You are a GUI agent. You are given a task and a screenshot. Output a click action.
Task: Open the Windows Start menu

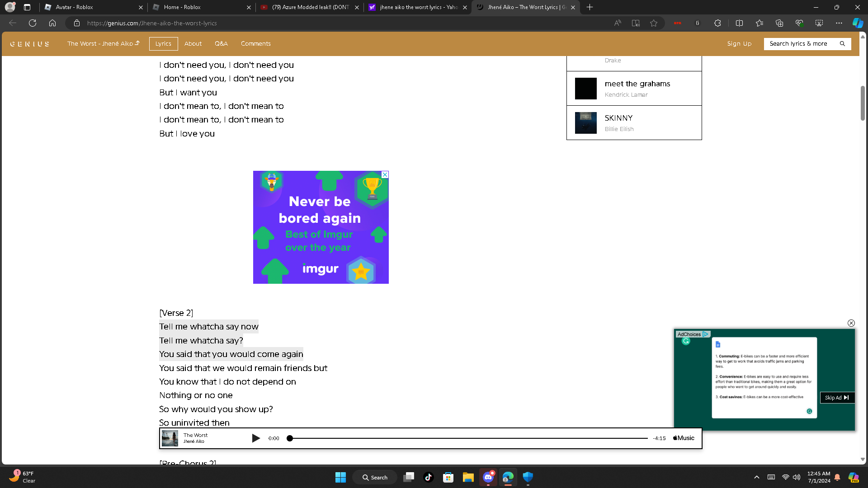[340, 477]
